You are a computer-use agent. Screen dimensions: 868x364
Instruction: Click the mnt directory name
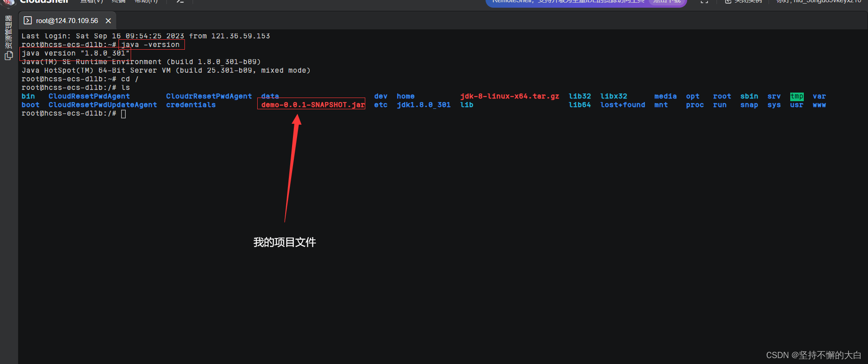661,105
